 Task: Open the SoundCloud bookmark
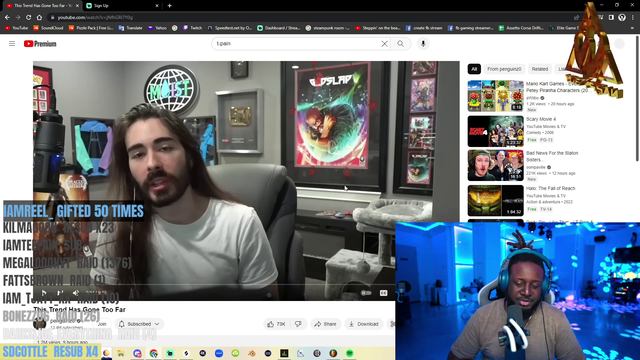click(x=48, y=28)
